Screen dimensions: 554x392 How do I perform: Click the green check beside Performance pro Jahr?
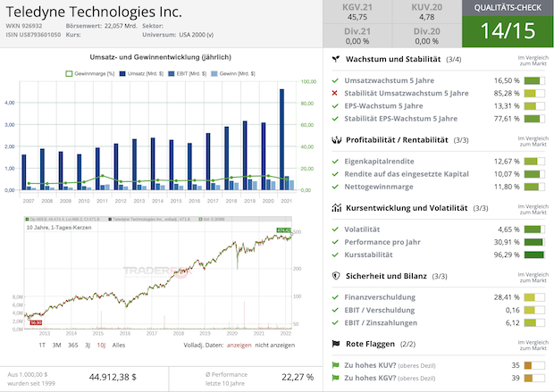pyautogui.click(x=335, y=242)
